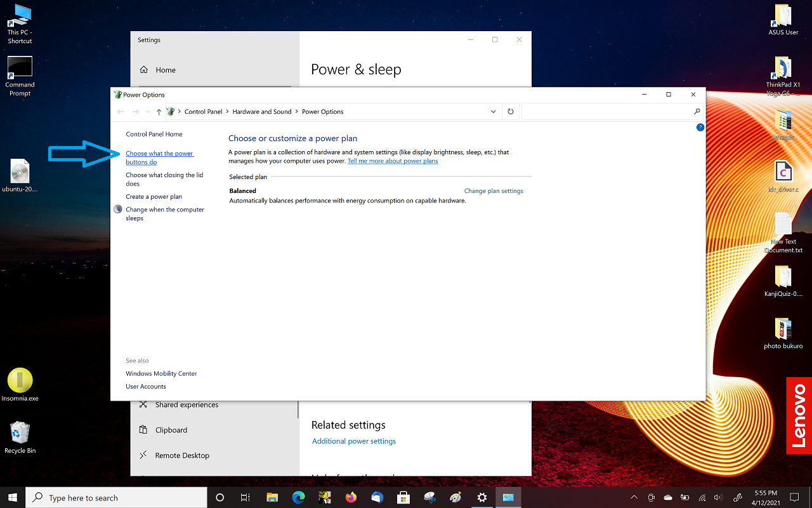Select 'photo bukuro' desktop icon
This screenshot has height=508, width=812.
[783, 333]
